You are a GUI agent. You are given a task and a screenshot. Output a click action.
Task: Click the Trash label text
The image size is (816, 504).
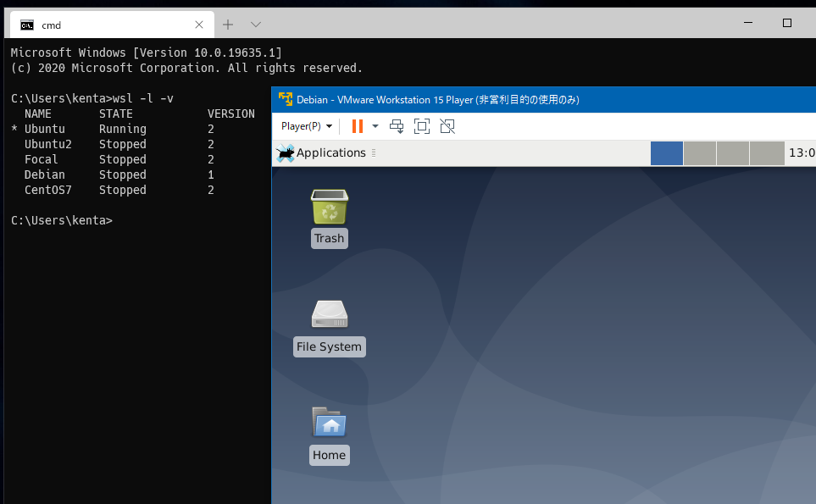pos(329,238)
